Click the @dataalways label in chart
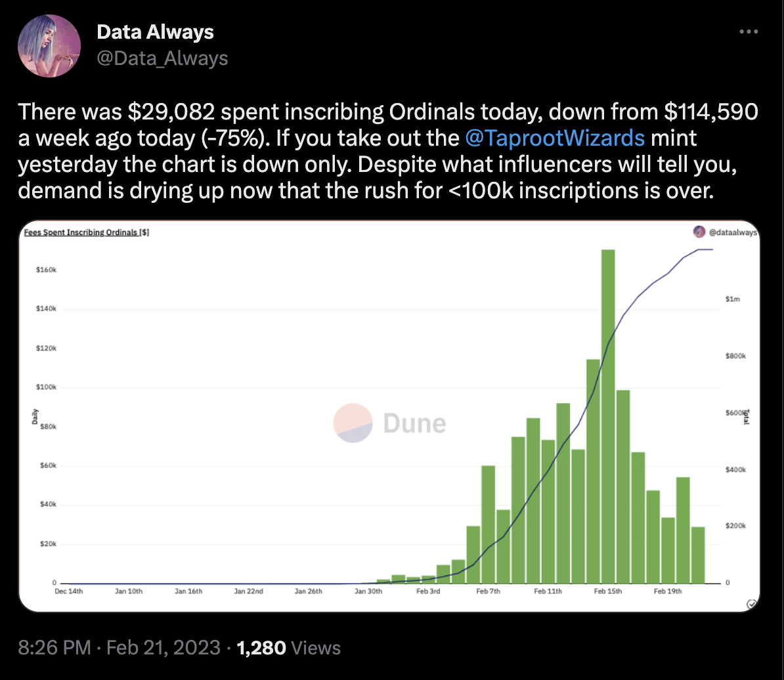This screenshot has width=784, height=680. (733, 232)
